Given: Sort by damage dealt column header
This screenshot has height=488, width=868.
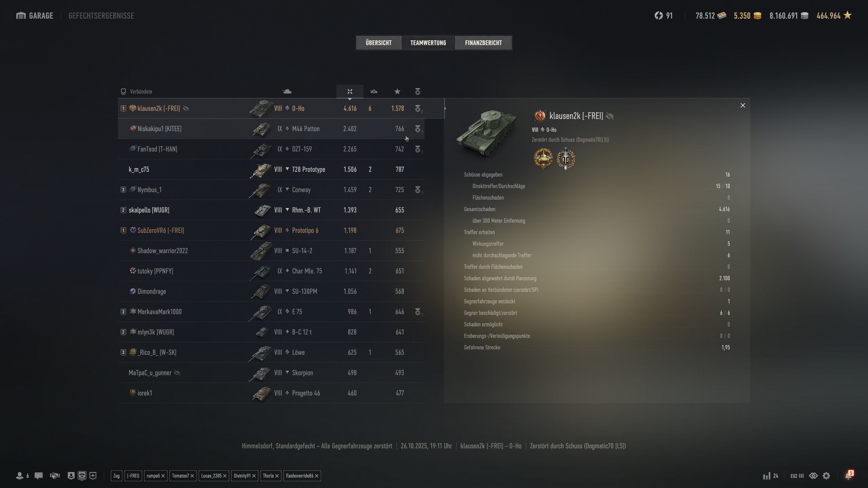Looking at the screenshot, I should coord(350,91).
